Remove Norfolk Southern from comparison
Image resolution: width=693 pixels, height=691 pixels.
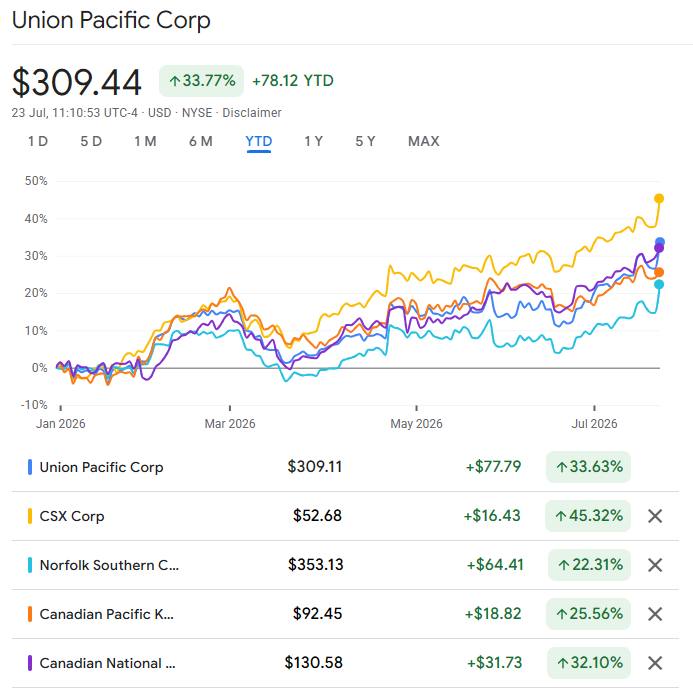click(x=655, y=565)
